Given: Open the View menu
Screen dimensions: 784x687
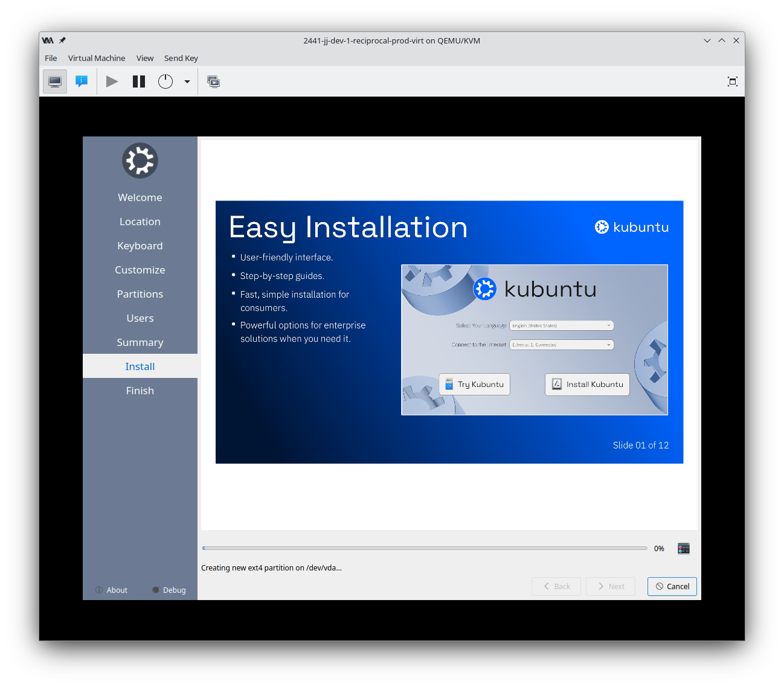Looking at the screenshot, I should [145, 58].
